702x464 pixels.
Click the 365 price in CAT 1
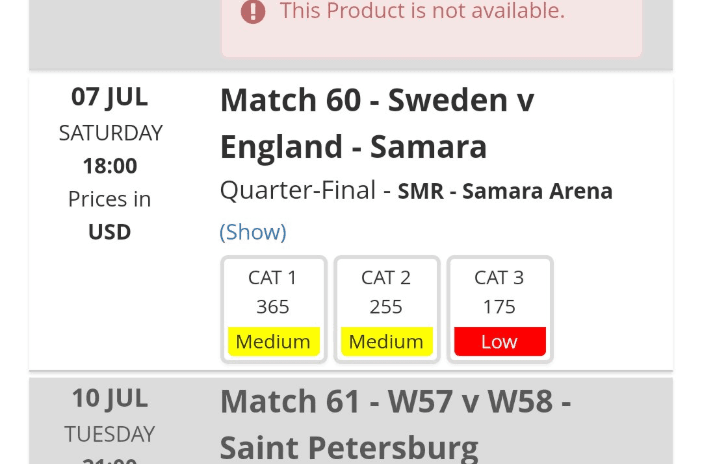[x=273, y=307]
